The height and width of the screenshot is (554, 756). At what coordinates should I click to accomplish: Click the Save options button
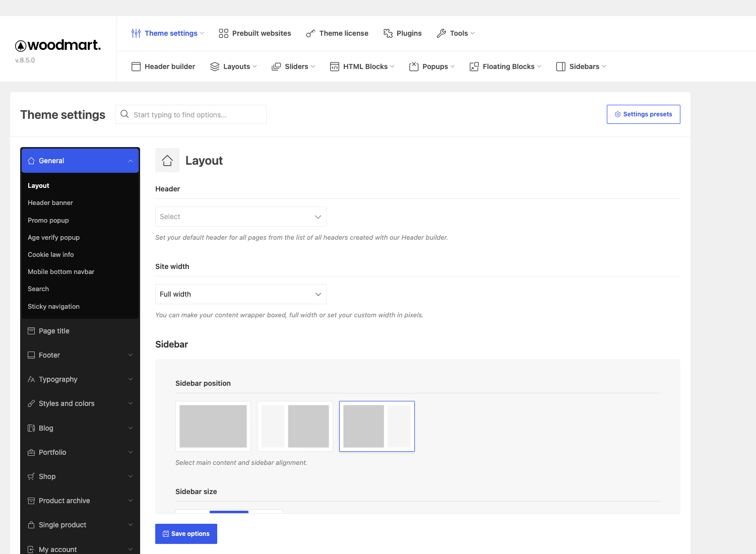click(186, 534)
